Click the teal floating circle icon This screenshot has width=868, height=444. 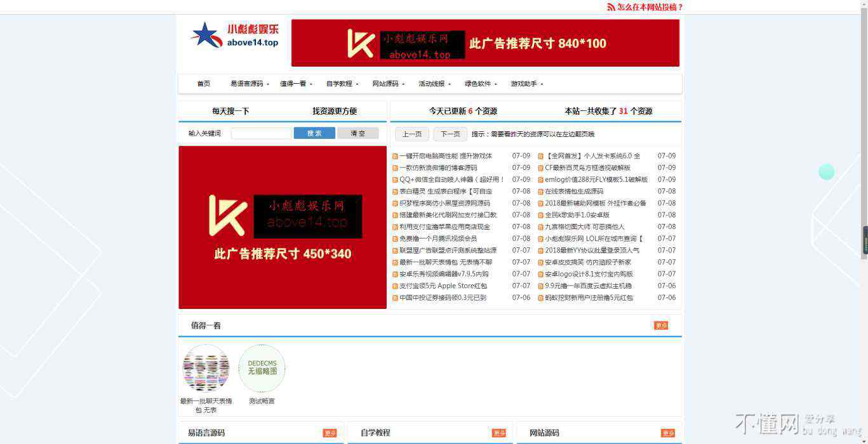pos(826,172)
